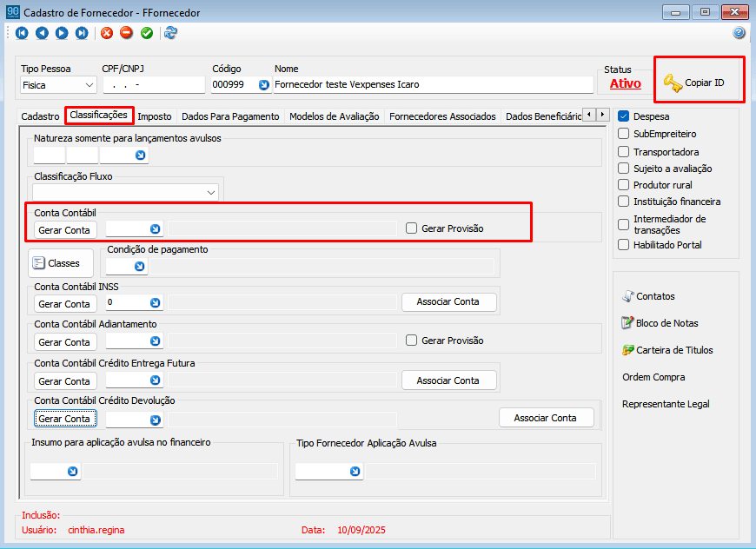
Task: Enable Transportadora checkbox
Action: click(623, 152)
